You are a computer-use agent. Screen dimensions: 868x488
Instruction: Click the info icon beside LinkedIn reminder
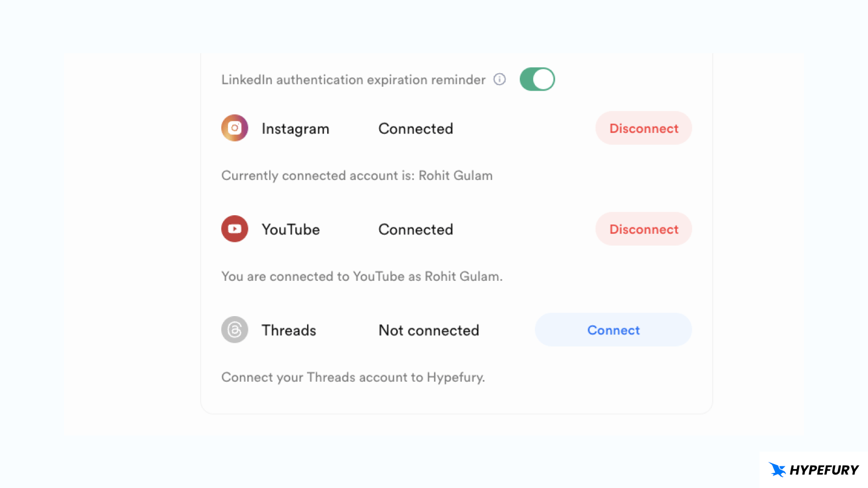point(499,79)
